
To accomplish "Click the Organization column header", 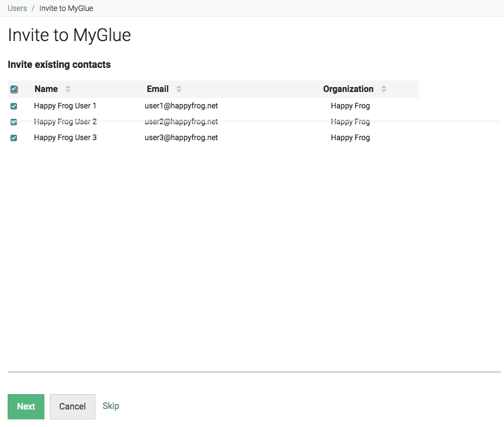I will click(x=348, y=89).
